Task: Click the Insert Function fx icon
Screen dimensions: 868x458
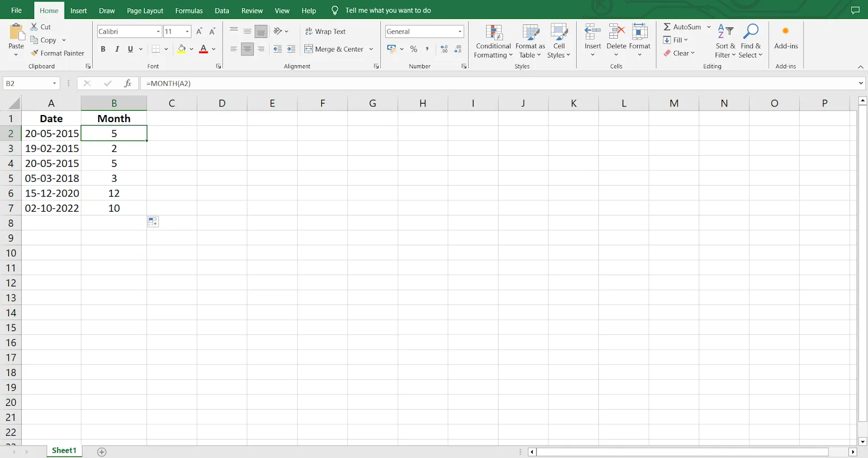Action: (x=127, y=83)
